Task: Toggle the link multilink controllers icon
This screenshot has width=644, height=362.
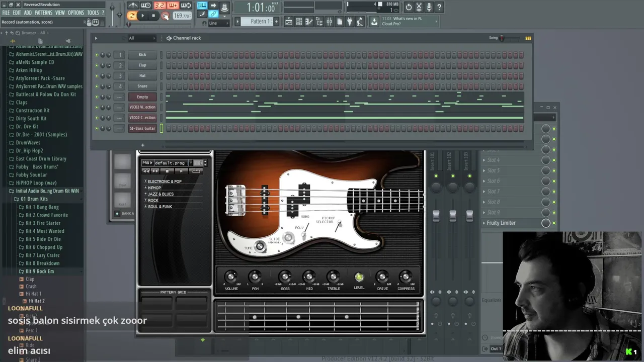Action: 213,14
